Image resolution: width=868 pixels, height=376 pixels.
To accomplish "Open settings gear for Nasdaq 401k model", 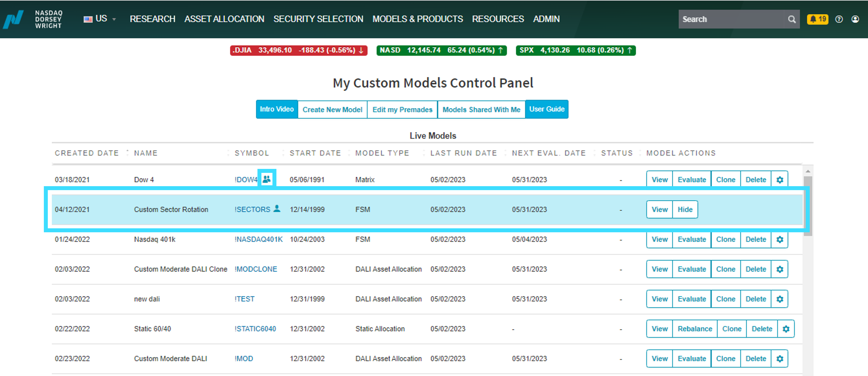I will tap(780, 239).
